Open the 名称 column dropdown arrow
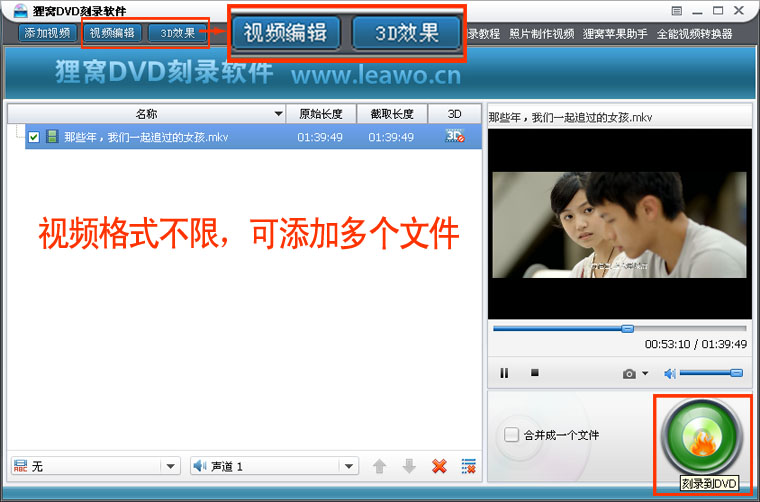The width and height of the screenshot is (760, 502). point(278,114)
